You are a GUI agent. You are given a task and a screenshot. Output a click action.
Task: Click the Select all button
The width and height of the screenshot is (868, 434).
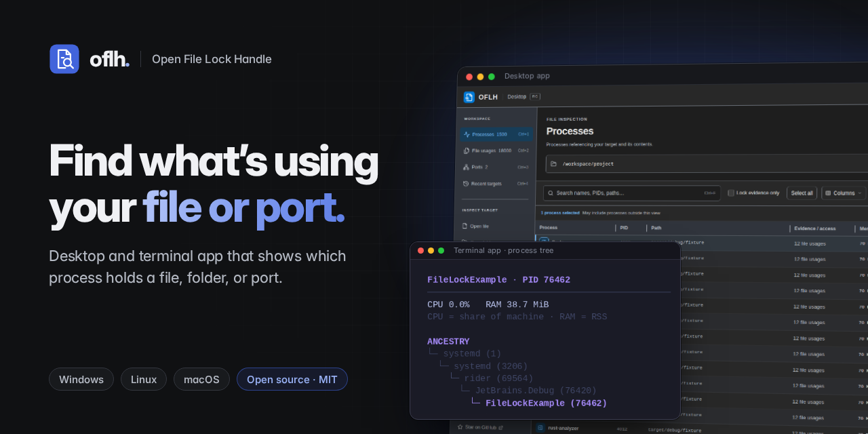tap(802, 193)
